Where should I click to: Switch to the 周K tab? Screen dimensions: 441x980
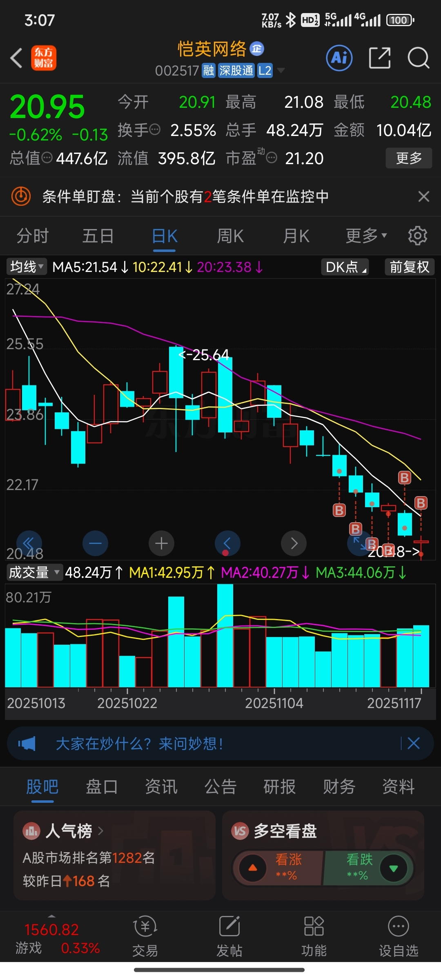(230, 236)
